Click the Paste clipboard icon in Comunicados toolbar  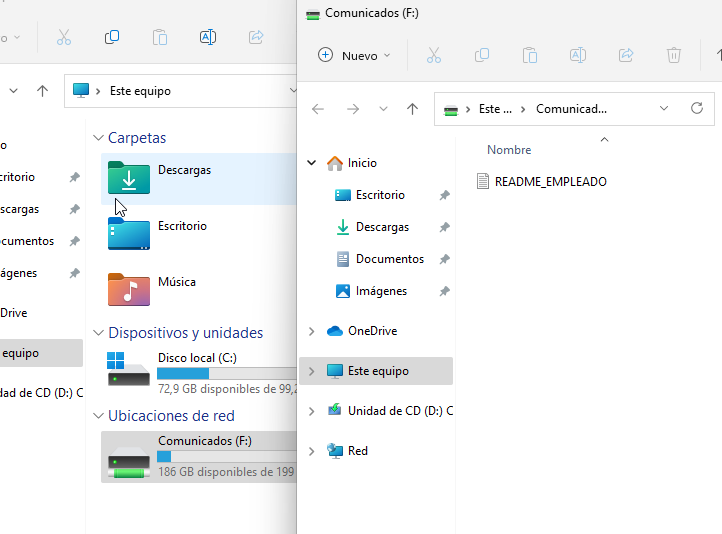[x=530, y=56]
